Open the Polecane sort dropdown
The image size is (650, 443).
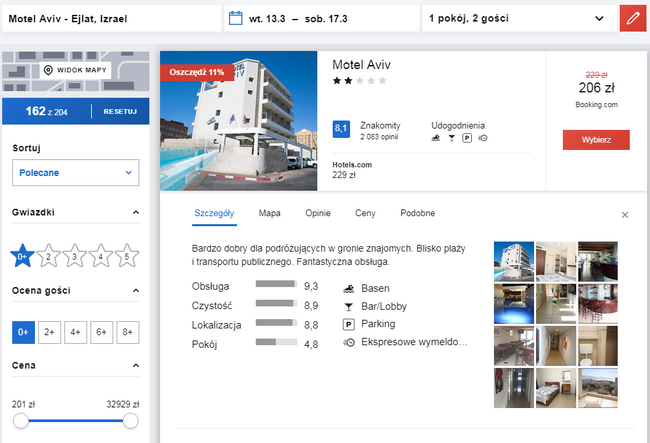click(75, 172)
